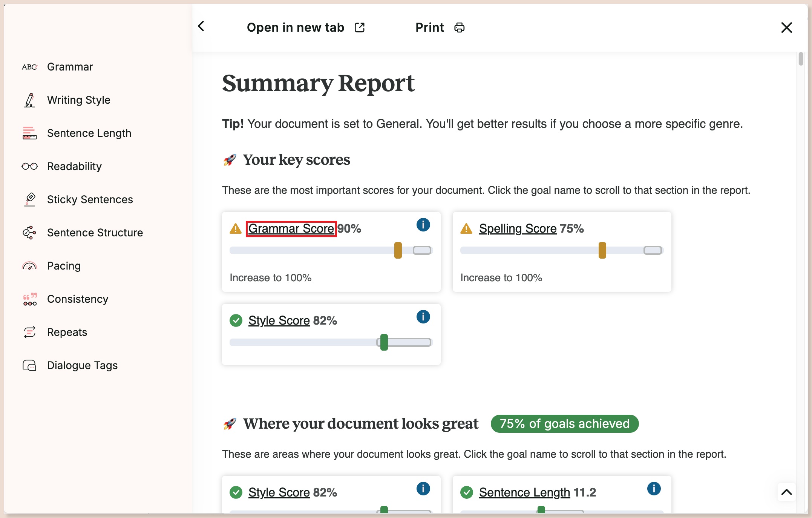Image resolution: width=812 pixels, height=518 pixels.
Task: Follow the Grammar Score link
Action: tap(291, 228)
